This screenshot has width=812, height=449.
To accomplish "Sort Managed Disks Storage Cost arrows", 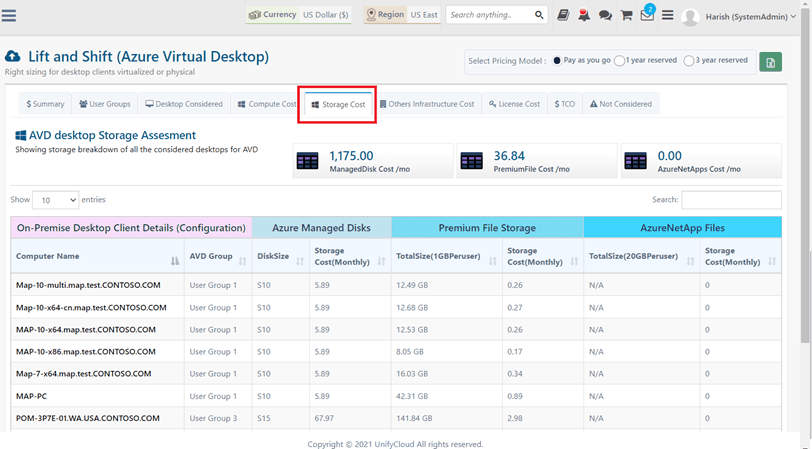I will coord(382,262).
